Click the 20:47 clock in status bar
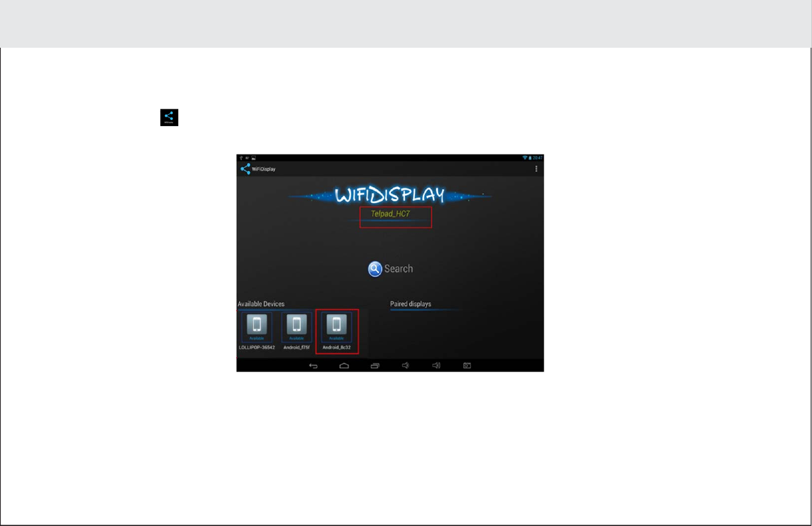812x526 pixels. point(538,158)
